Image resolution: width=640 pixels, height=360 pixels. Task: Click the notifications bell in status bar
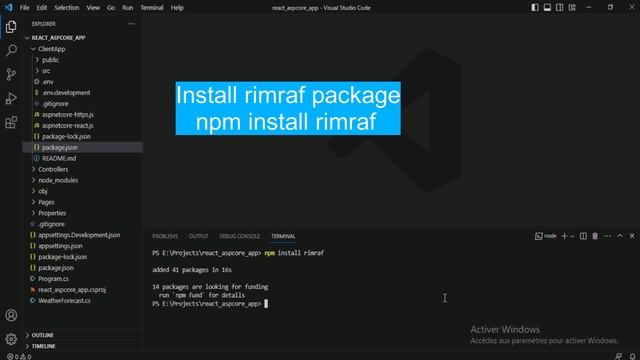click(632, 356)
